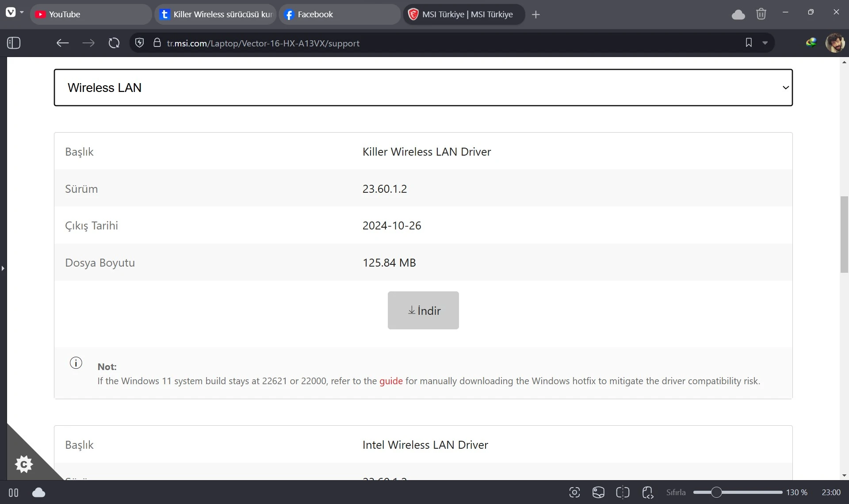The width and height of the screenshot is (849, 504).
Task: Select the text Killer Wireless LAN Driver
Action: click(x=427, y=152)
